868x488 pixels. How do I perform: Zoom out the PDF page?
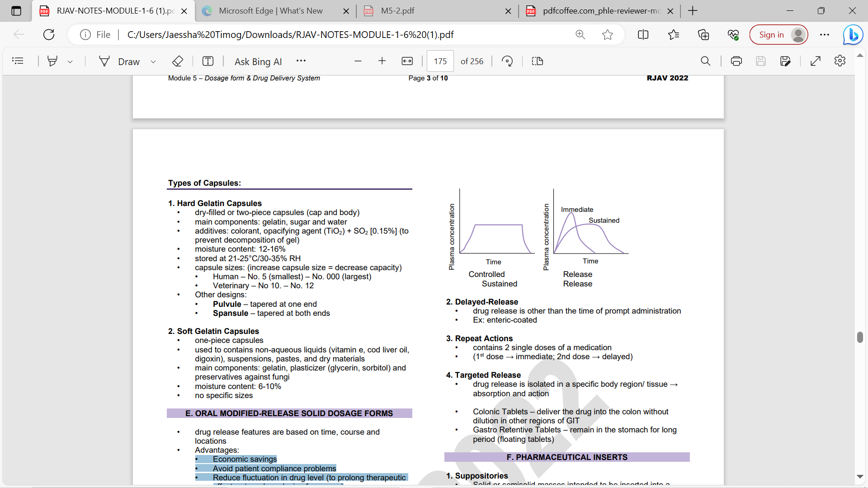coord(358,61)
